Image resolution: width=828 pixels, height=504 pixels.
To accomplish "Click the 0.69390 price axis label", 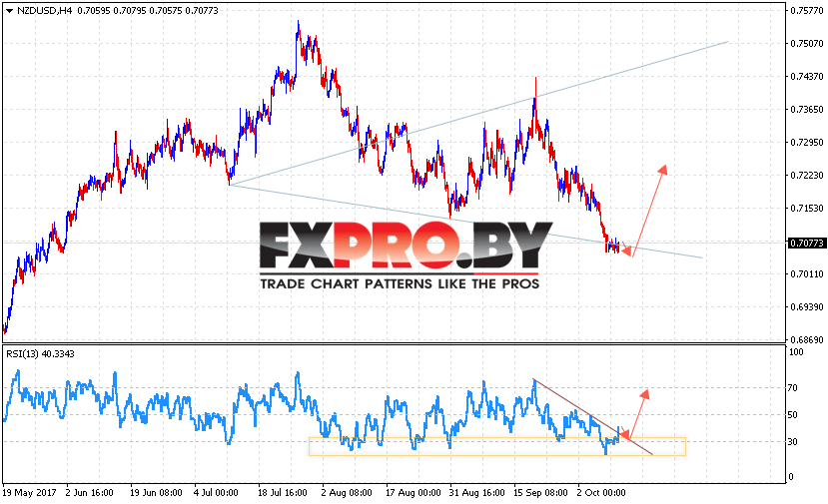I will [x=806, y=306].
